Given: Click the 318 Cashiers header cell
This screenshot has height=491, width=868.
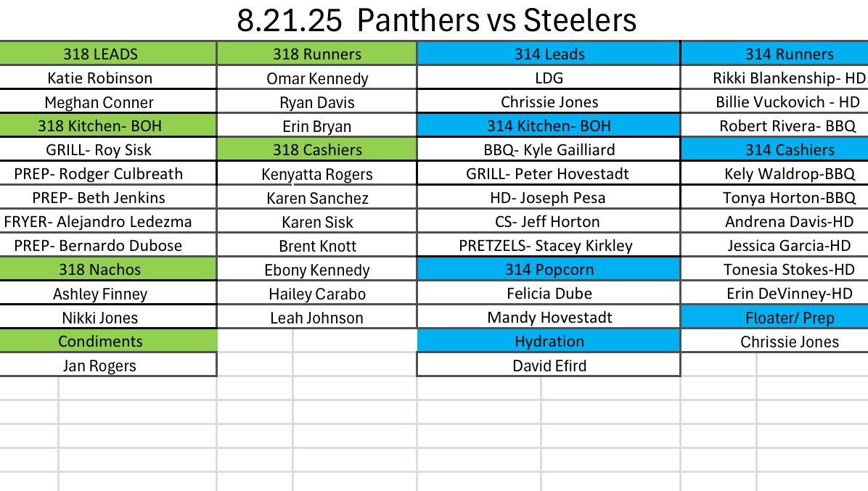Looking at the screenshot, I should pyautogui.click(x=316, y=150).
